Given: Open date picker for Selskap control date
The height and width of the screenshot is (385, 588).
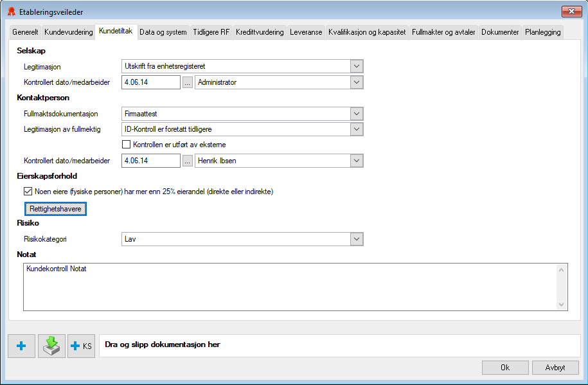Looking at the screenshot, I should point(188,82).
